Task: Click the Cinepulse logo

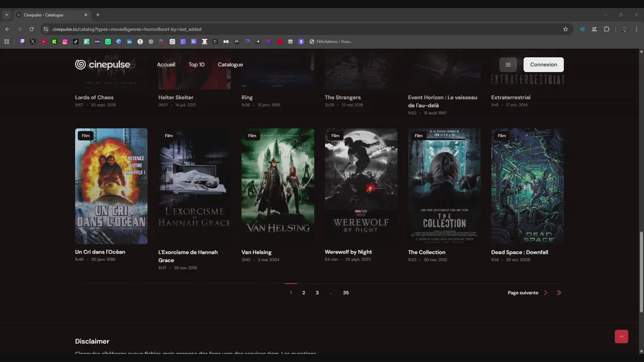Action: point(103,64)
